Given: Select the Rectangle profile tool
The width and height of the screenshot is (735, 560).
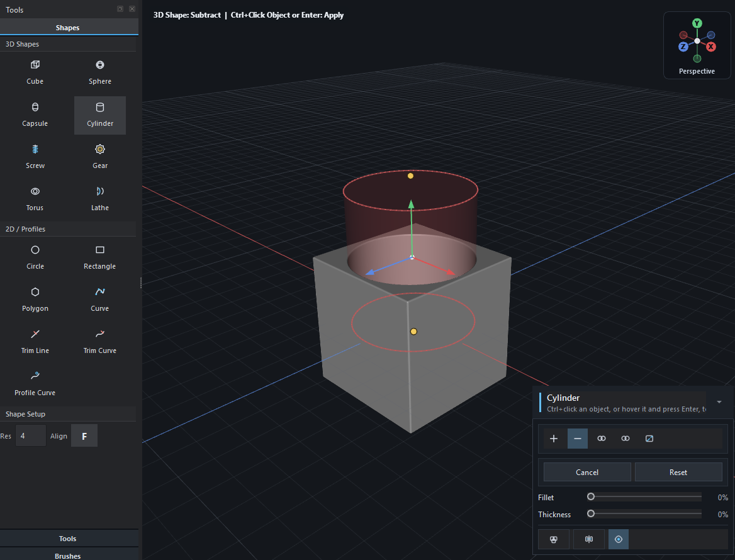Looking at the screenshot, I should pos(100,258).
